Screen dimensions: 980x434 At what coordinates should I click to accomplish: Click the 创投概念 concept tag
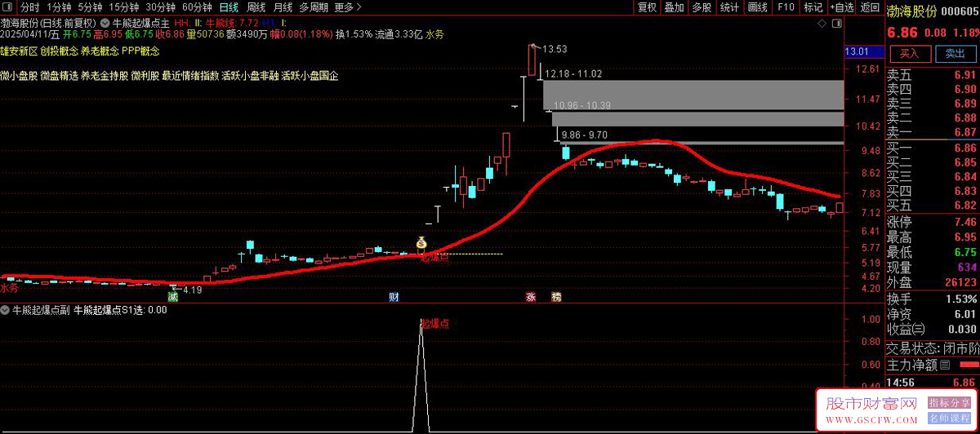[59, 51]
